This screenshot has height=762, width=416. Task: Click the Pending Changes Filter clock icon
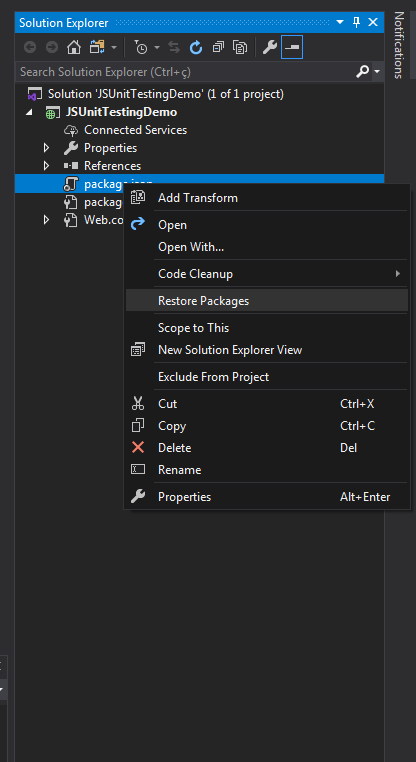(x=141, y=47)
